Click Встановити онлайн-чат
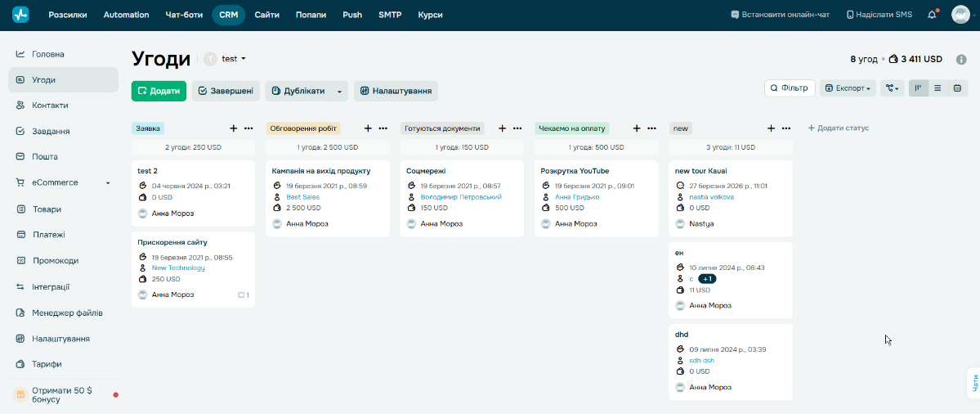980x414 pixels. 780,15
